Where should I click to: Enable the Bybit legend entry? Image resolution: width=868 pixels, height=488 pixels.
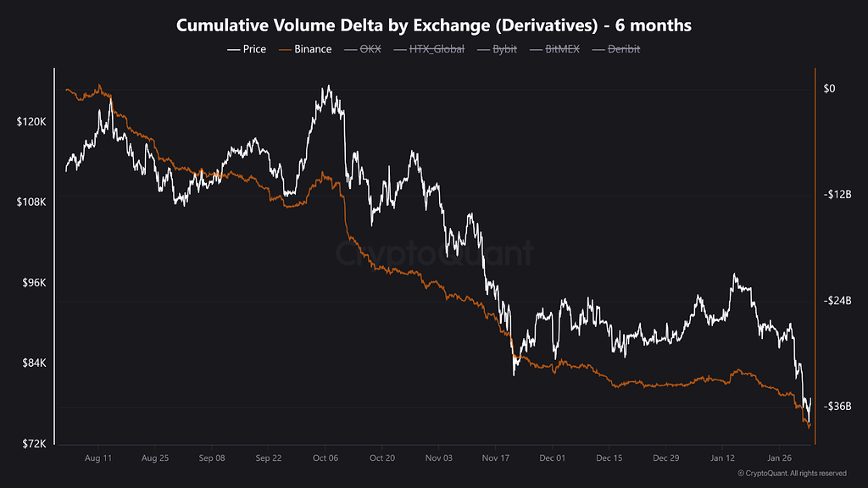tap(498, 49)
